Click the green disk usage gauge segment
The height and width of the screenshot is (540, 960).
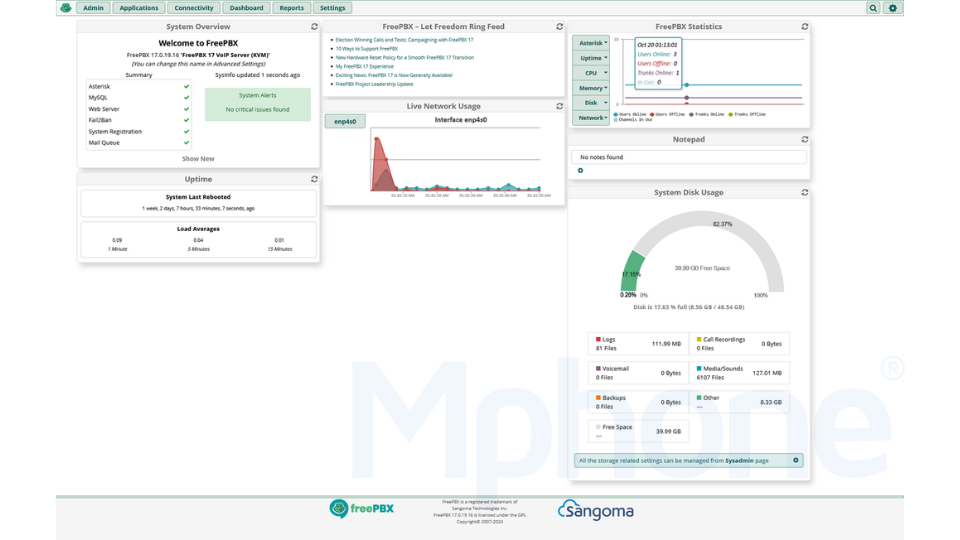coord(631,271)
